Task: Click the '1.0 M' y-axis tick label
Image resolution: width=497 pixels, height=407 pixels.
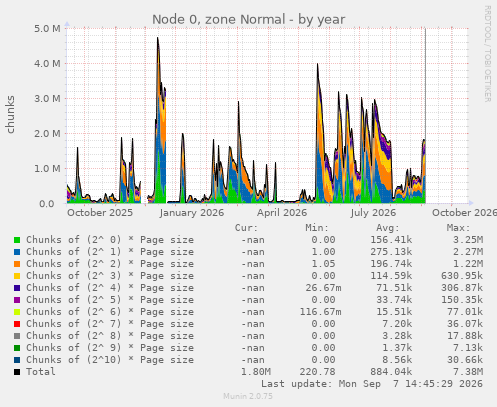Action: pos(47,169)
